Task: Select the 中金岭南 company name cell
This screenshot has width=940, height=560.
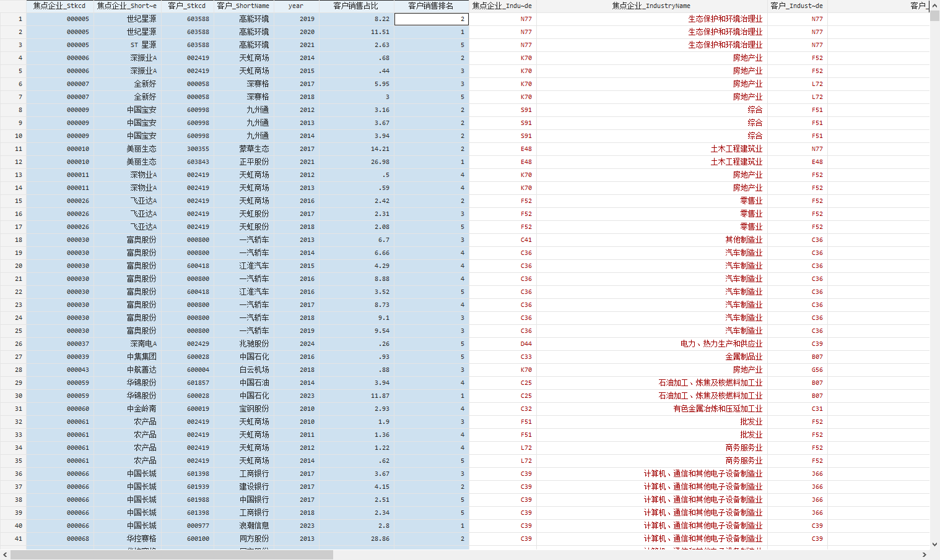Action: click(141, 409)
